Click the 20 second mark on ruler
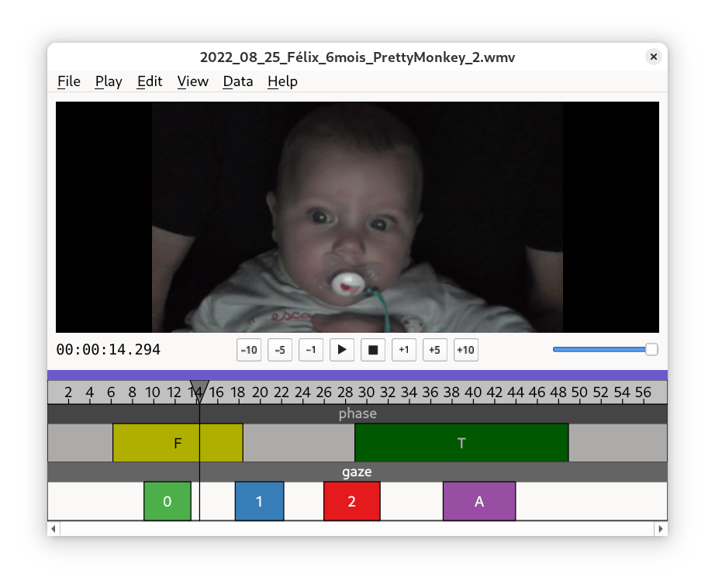 [260, 393]
